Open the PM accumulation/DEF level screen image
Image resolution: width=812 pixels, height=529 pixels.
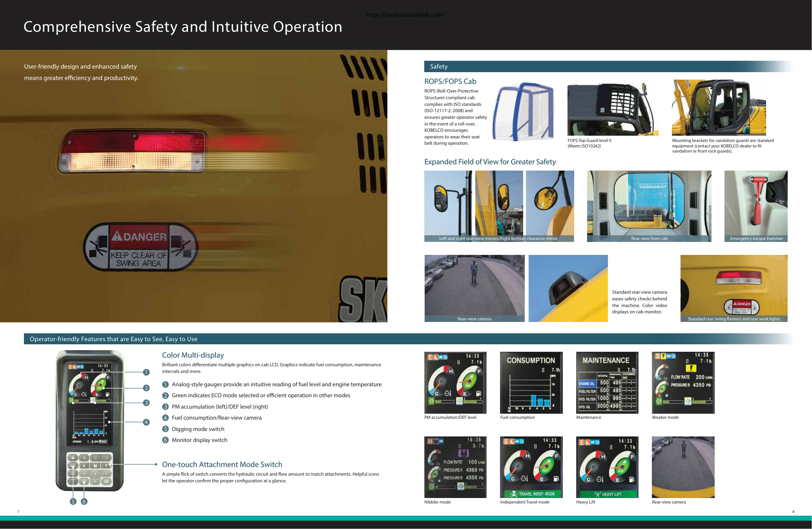455,383
